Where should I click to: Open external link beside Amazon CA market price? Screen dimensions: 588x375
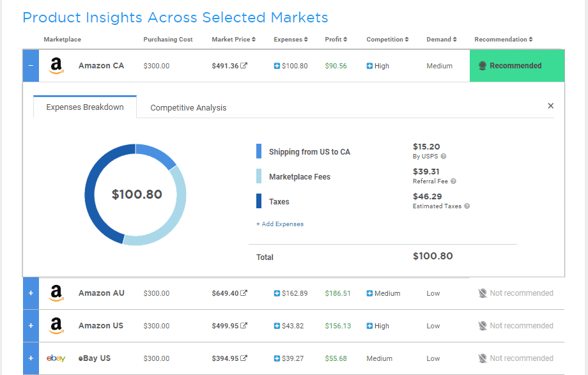coord(244,66)
